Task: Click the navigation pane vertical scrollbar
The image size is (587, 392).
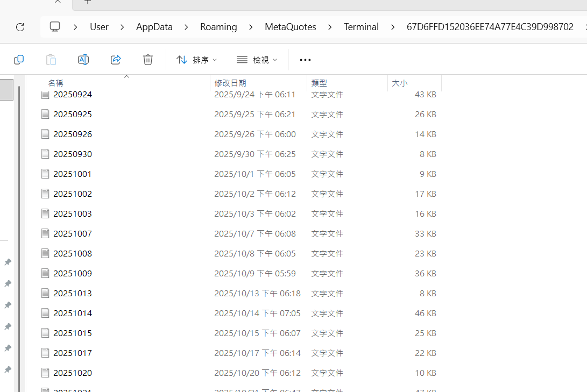Action: click(19, 239)
